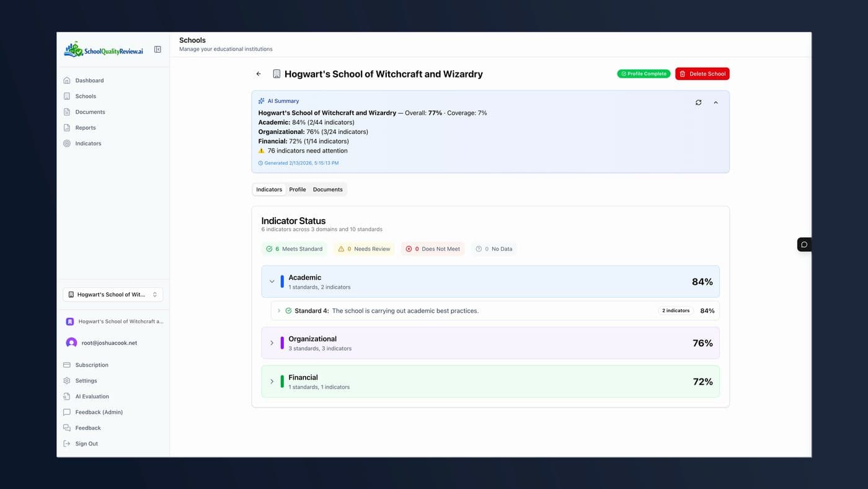
Task: Open Reports from the sidebar
Action: [x=86, y=128]
